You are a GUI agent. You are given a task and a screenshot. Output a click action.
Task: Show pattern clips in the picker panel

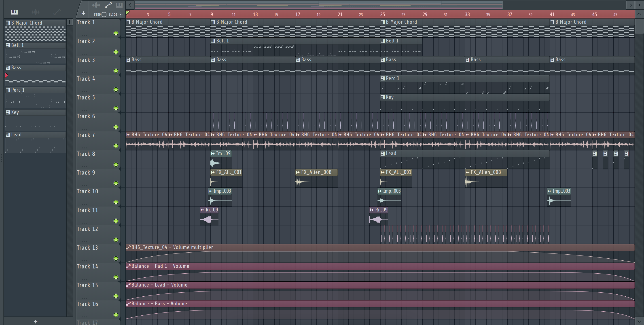click(14, 12)
